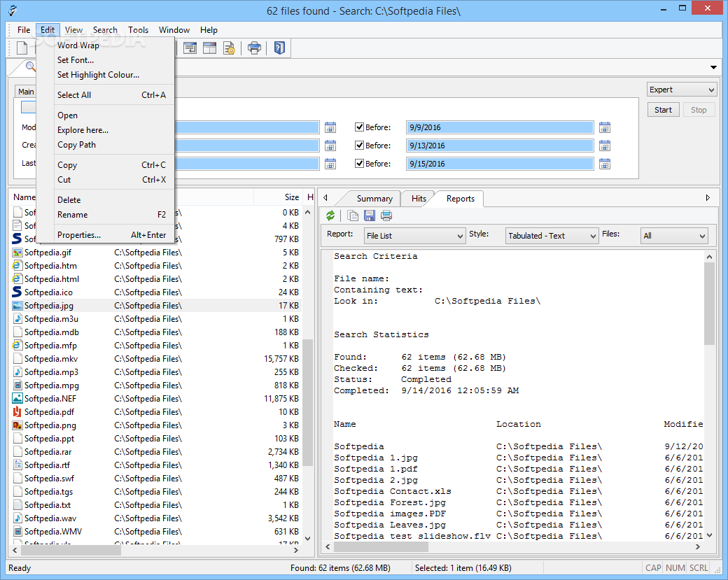Choose Delete in the Edit menu
The width and height of the screenshot is (728, 580).
(x=106, y=200)
